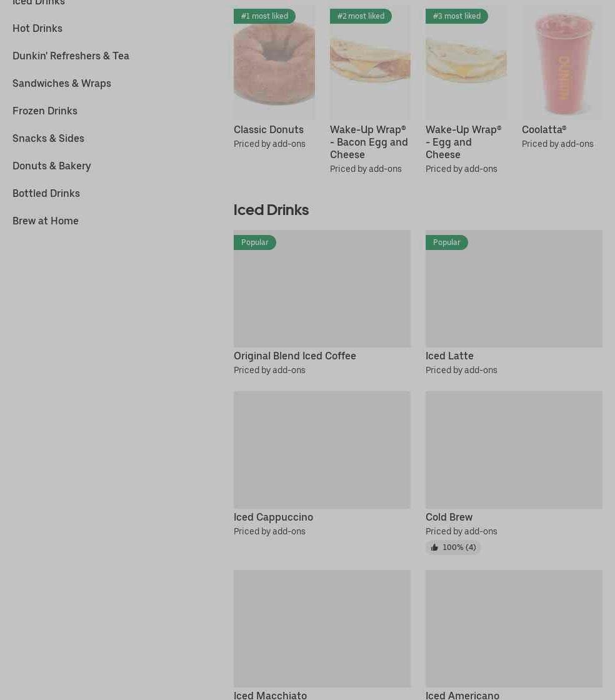
Task: Open the Iced Americano item
Action: pos(514,634)
